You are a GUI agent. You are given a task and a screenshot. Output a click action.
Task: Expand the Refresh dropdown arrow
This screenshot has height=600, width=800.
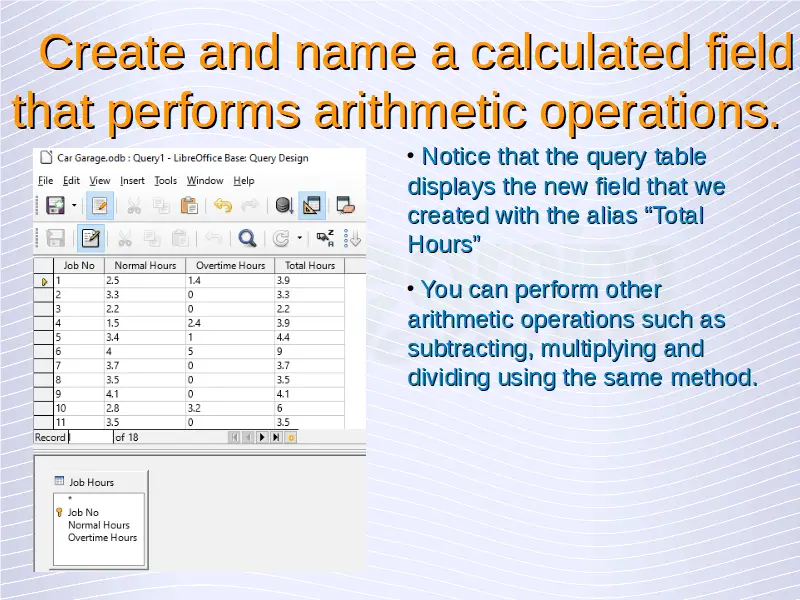coord(299,238)
